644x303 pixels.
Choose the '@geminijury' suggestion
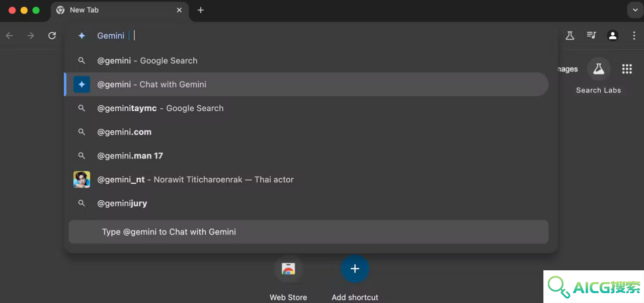[306, 203]
